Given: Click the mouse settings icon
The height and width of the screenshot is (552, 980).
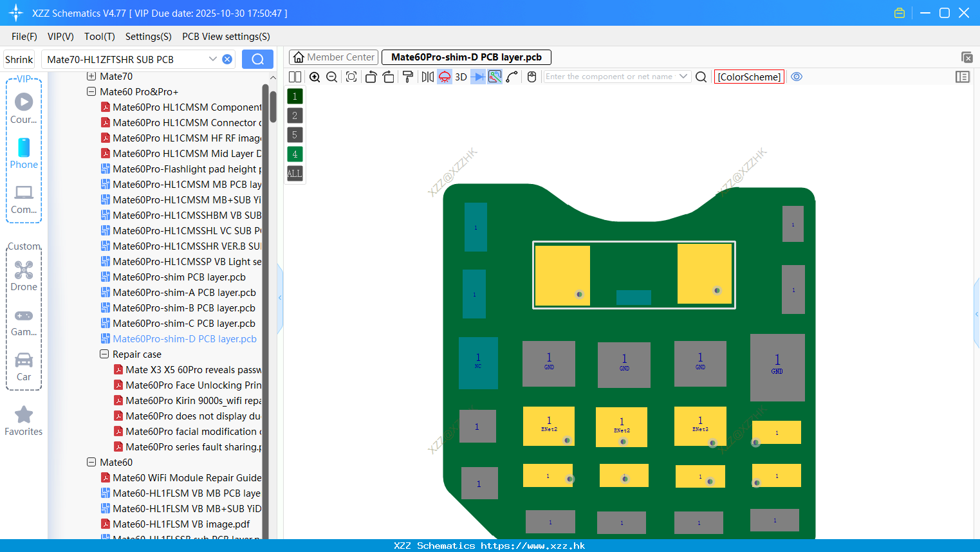Looking at the screenshot, I should [532, 77].
